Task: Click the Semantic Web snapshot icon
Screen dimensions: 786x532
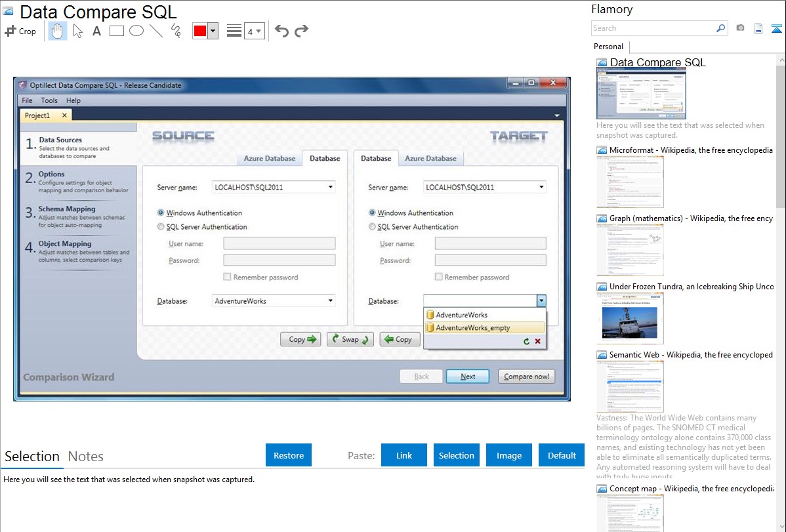Action: (602, 355)
